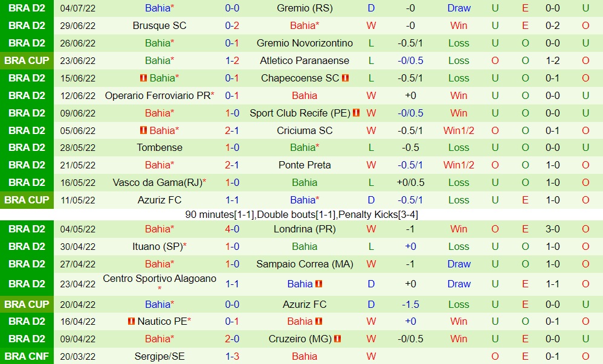Viewport: 603px width, 364px height.
Task: Open the Tombense team link
Action: (160, 148)
